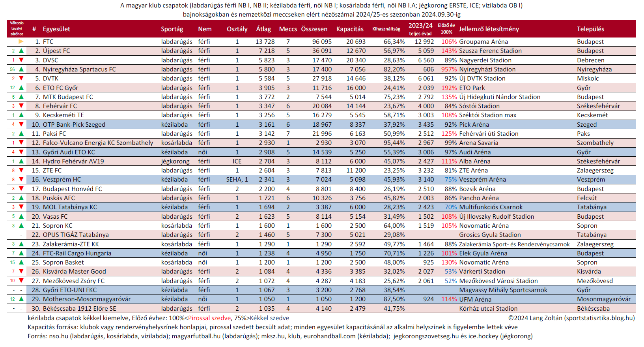This screenshot has height=347, width=644.
Task: Click up arrow for Motherson-Mosonmagyaróvár
Action: coord(21,299)
